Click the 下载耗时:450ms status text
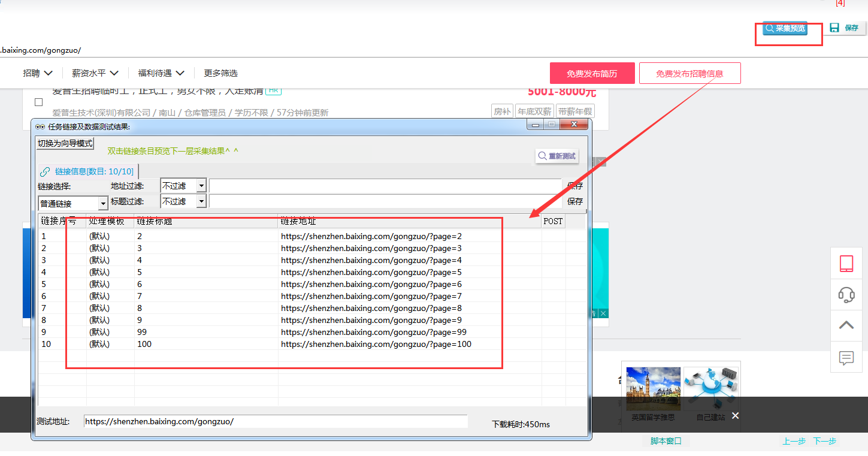The width and height of the screenshot is (868, 456). pyautogui.click(x=521, y=424)
